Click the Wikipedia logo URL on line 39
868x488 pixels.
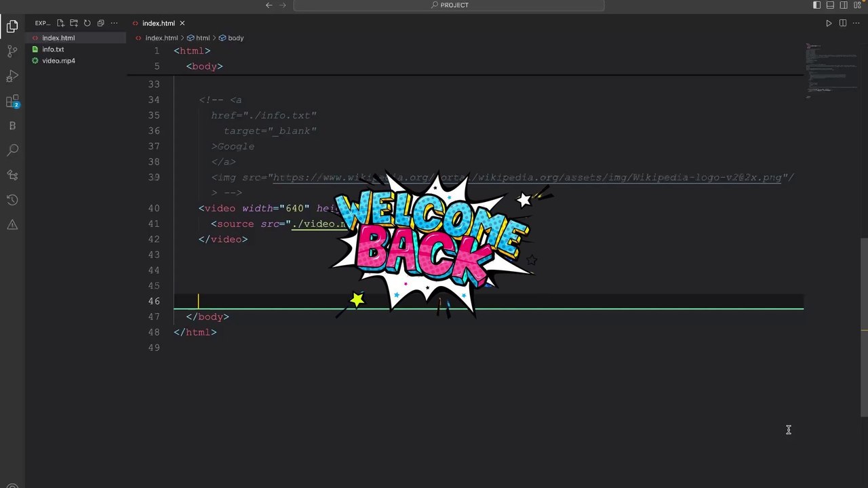(x=527, y=178)
